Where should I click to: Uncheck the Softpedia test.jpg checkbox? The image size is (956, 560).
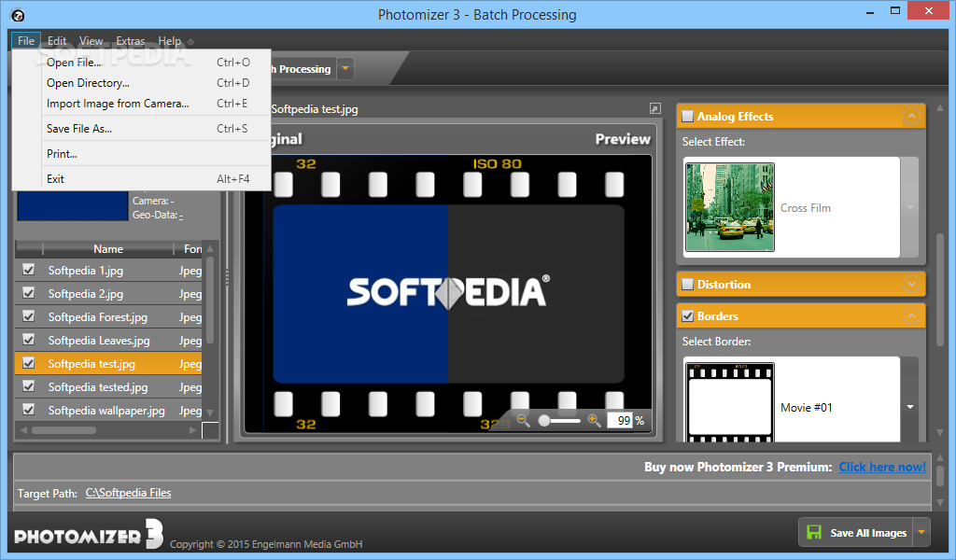pyautogui.click(x=29, y=362)
